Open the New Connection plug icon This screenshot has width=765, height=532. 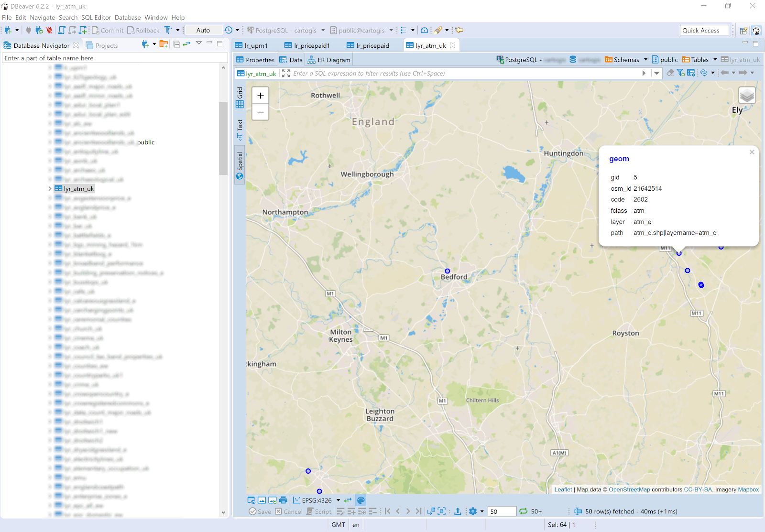[x=8, y=30]
